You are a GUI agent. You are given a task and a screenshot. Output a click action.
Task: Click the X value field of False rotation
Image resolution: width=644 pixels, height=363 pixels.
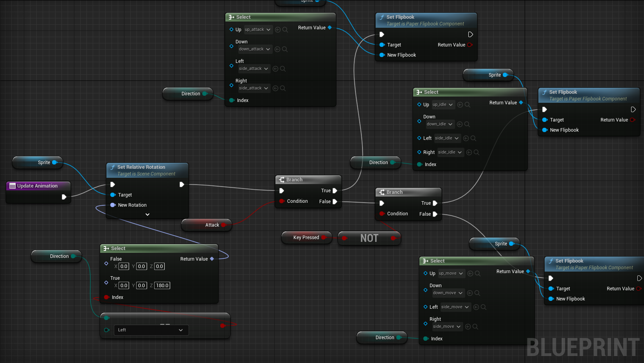point(124,266)
